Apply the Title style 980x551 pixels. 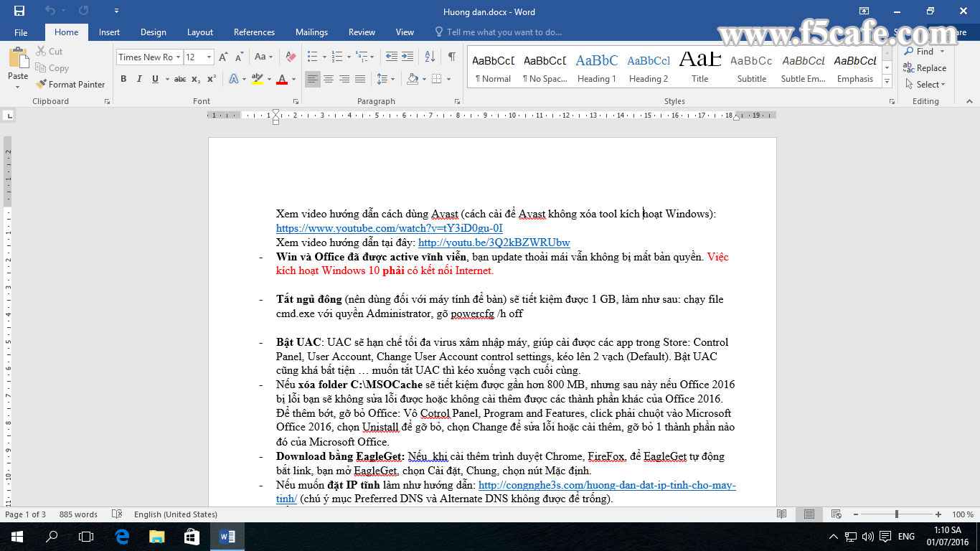700,68
